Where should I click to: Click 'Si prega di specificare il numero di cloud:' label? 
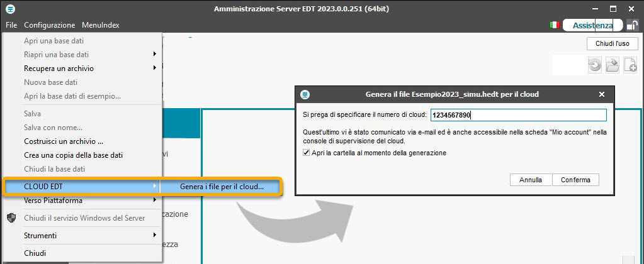(365, 115)
